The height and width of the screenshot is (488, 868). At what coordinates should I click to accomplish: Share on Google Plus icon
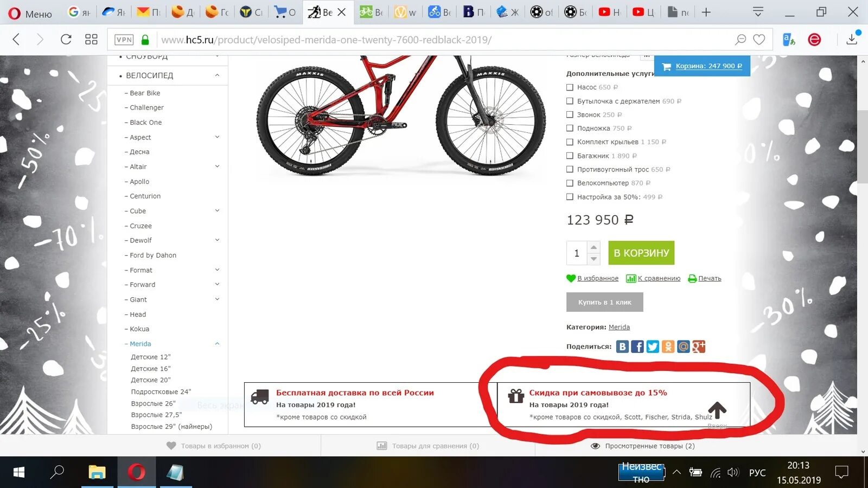(699, 346)
